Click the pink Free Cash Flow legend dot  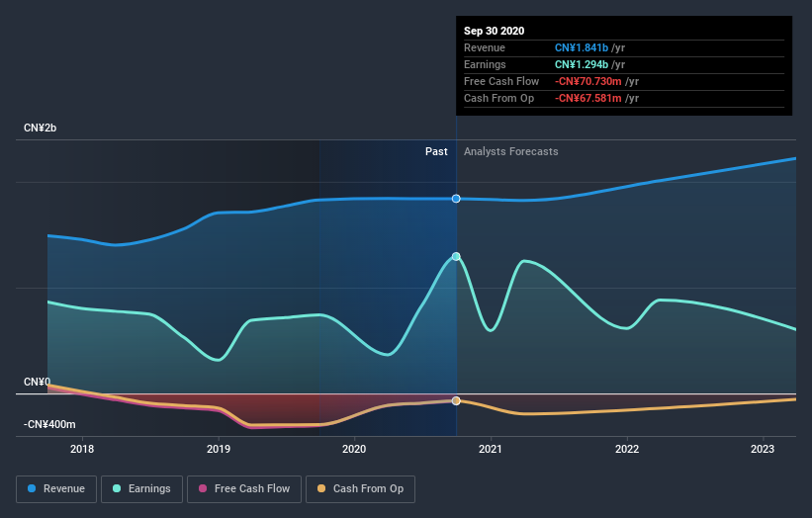click(203, 488)
